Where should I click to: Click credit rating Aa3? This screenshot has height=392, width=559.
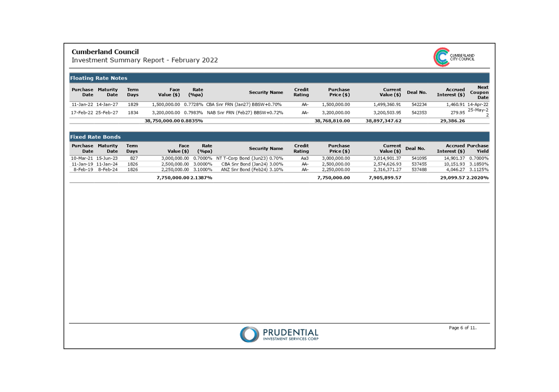point(305,158)
